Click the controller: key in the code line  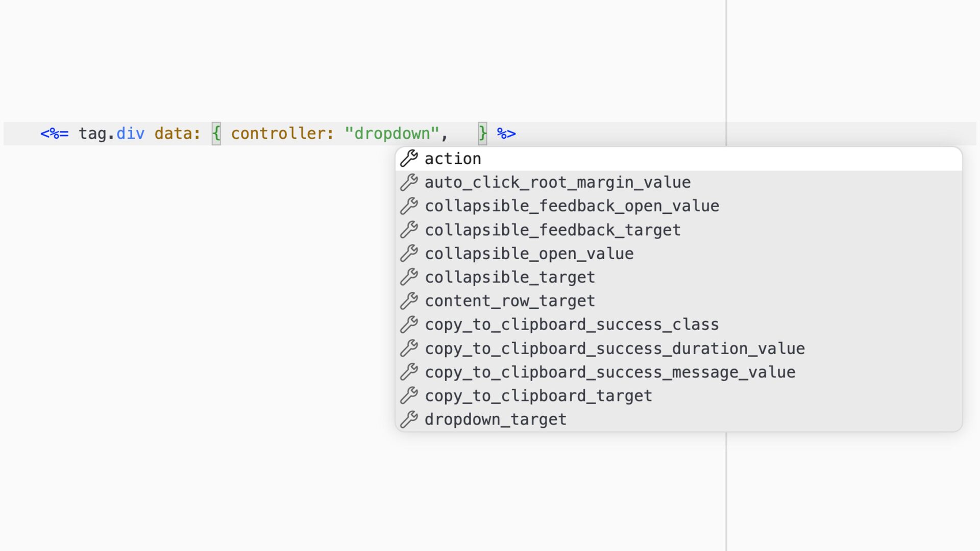[x=282, y=134]
